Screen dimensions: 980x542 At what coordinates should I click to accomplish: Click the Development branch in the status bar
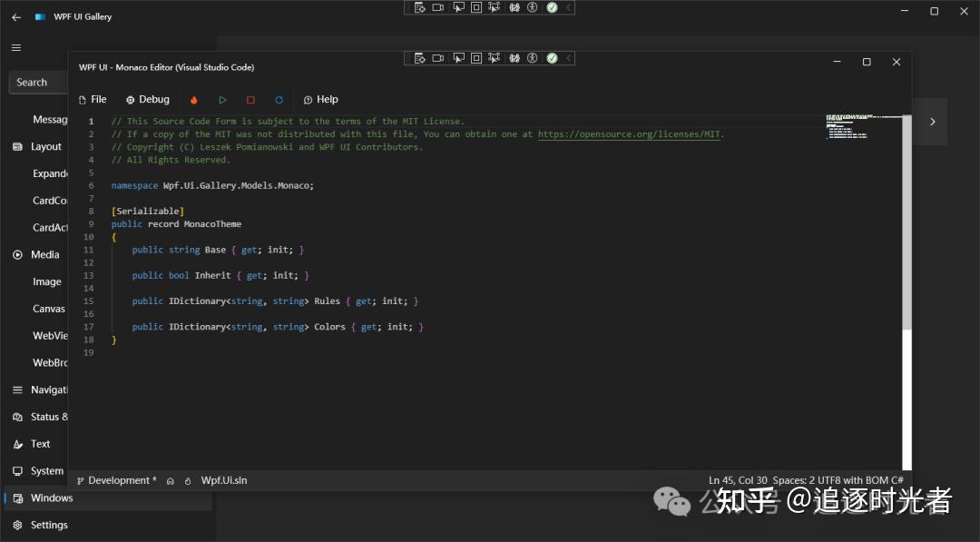(117, 480)
